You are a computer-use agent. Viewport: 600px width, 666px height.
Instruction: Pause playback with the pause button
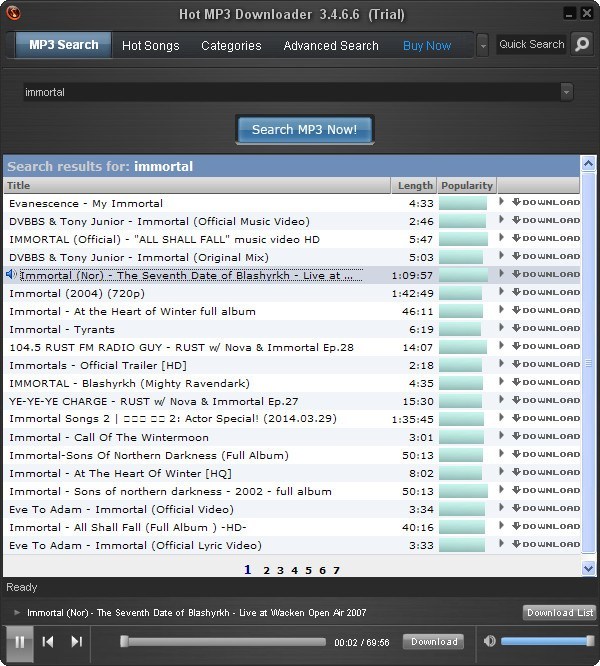(x=20, y=642)
